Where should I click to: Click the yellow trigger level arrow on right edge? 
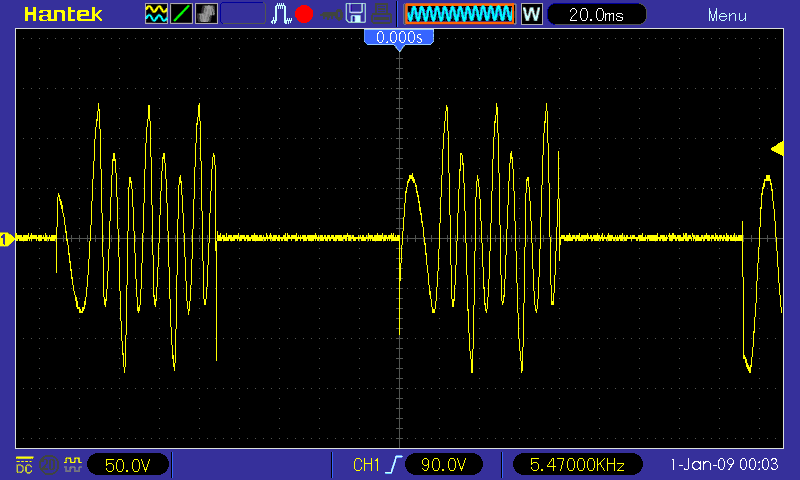pyautogui.click(x=777, y=149)
